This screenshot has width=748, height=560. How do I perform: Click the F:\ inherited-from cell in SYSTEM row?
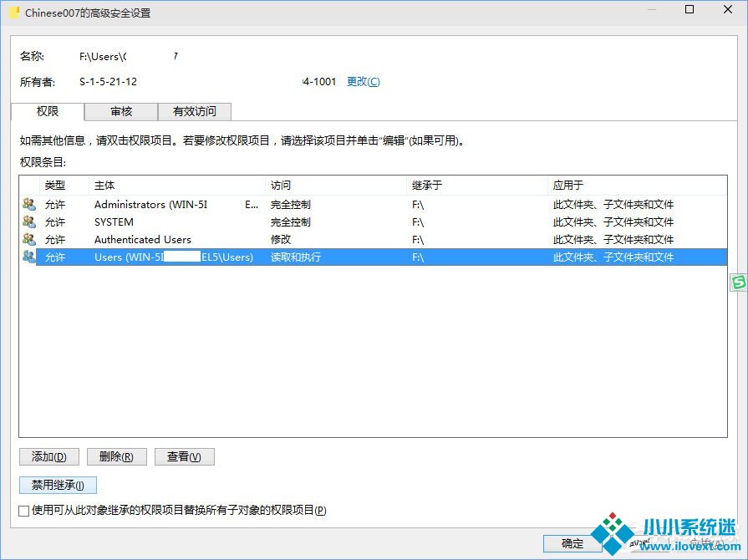coord(418,222)
